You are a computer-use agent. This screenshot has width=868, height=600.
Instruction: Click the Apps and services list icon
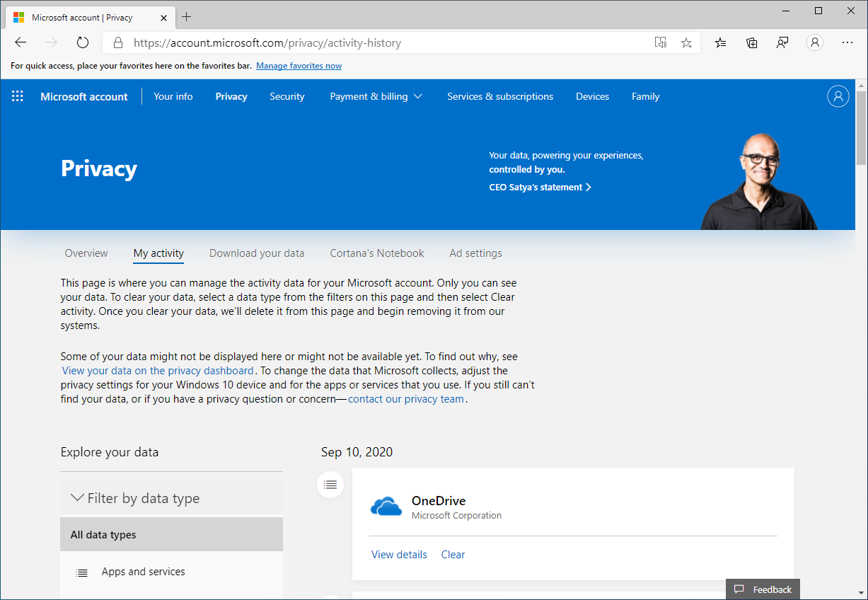[x=82, y=572]
